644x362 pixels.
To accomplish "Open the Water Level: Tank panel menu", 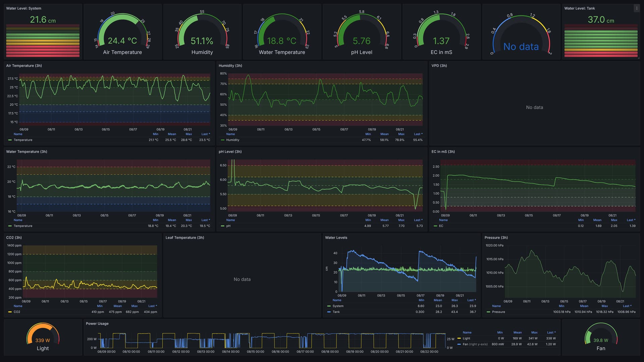I will (636, 8).
